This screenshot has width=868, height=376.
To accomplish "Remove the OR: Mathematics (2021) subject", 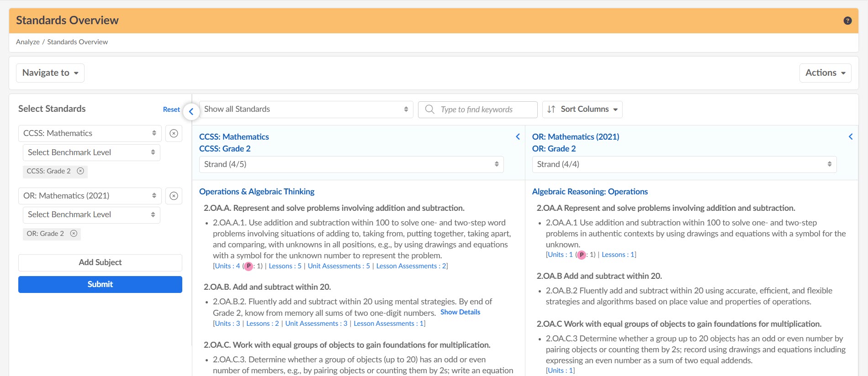I will coord(174,196).
